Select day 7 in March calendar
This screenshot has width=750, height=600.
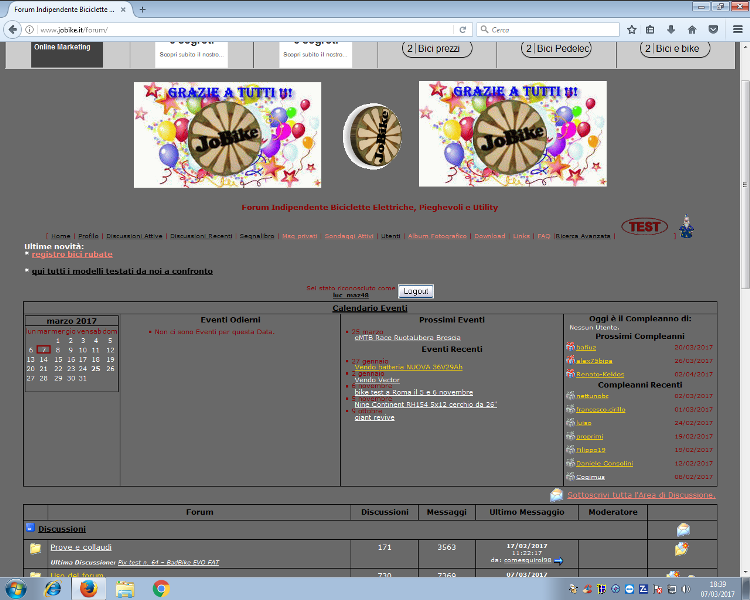(44, 350)
